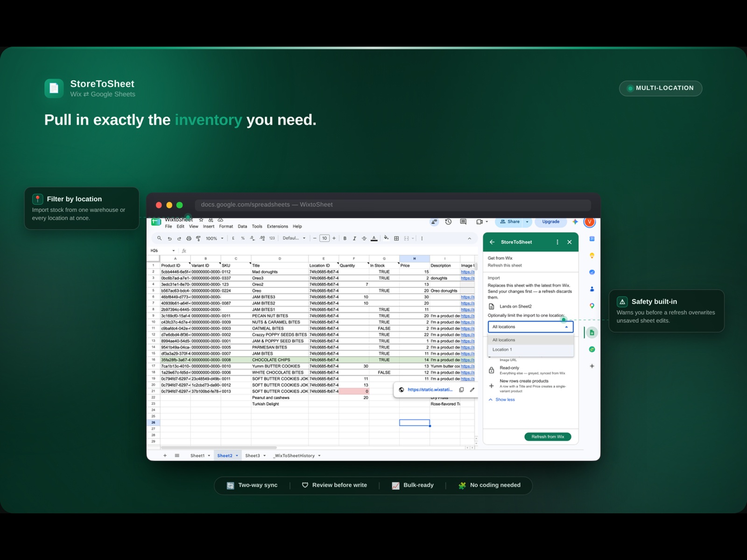747x560 pixels.
Task: Open the borders tool icon
Action: click(396, 238)
